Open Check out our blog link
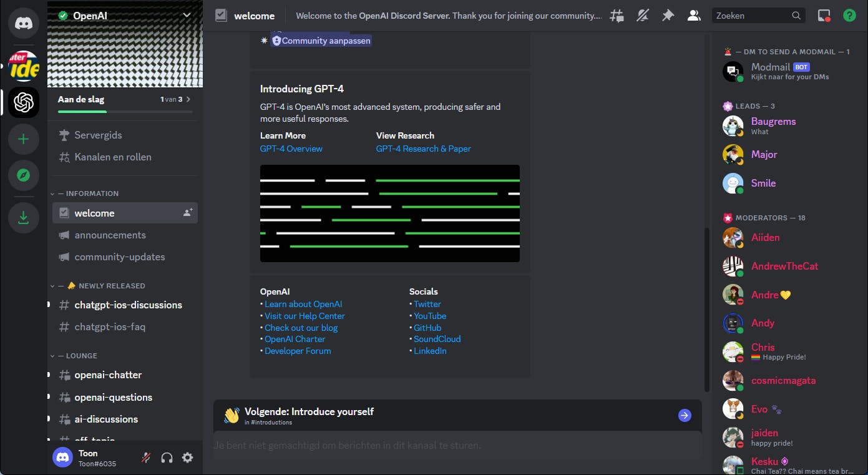The image size is (868, 475). 301,328
